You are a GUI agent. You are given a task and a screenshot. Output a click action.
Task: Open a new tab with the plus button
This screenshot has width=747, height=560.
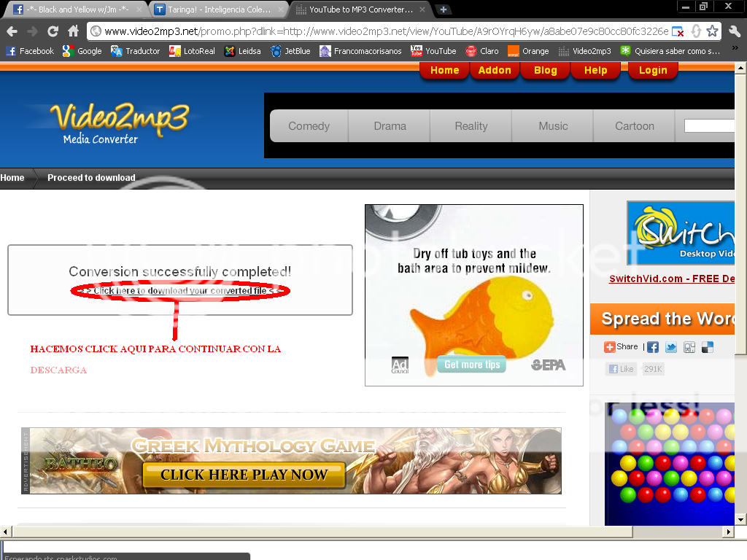click(x=443, y=9)
